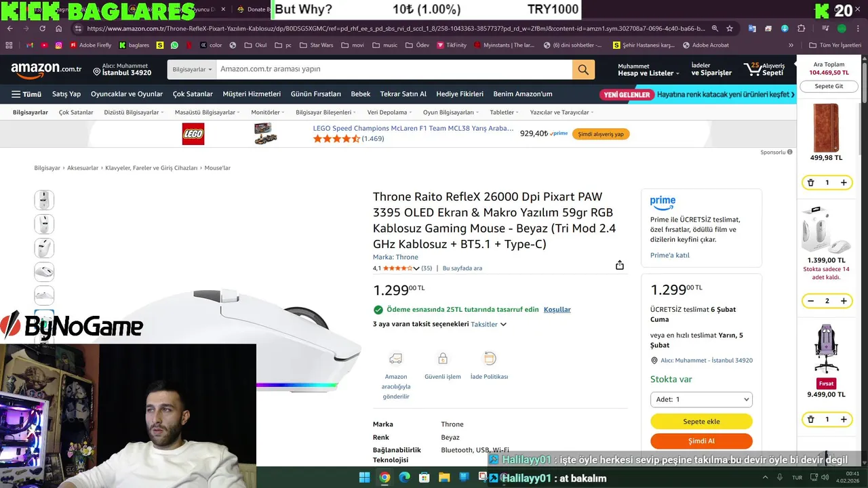Bookmark this page with the star icon

point(730,28)
